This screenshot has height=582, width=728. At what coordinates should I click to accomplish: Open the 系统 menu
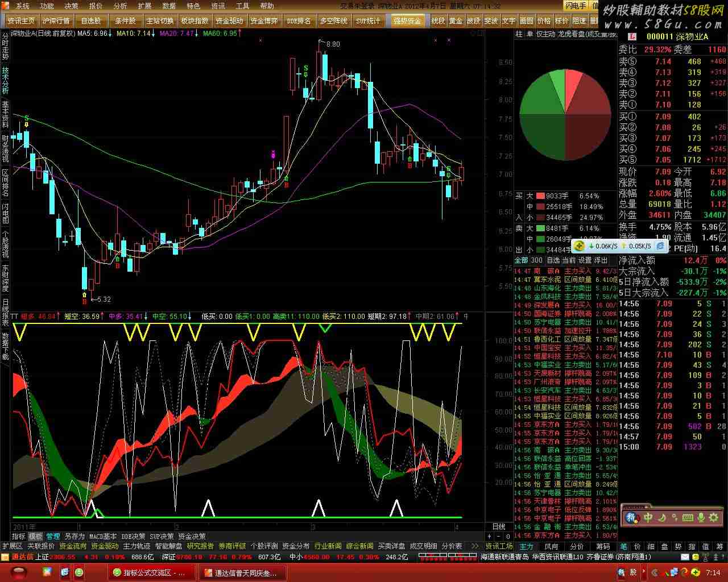tap(22, 6)
